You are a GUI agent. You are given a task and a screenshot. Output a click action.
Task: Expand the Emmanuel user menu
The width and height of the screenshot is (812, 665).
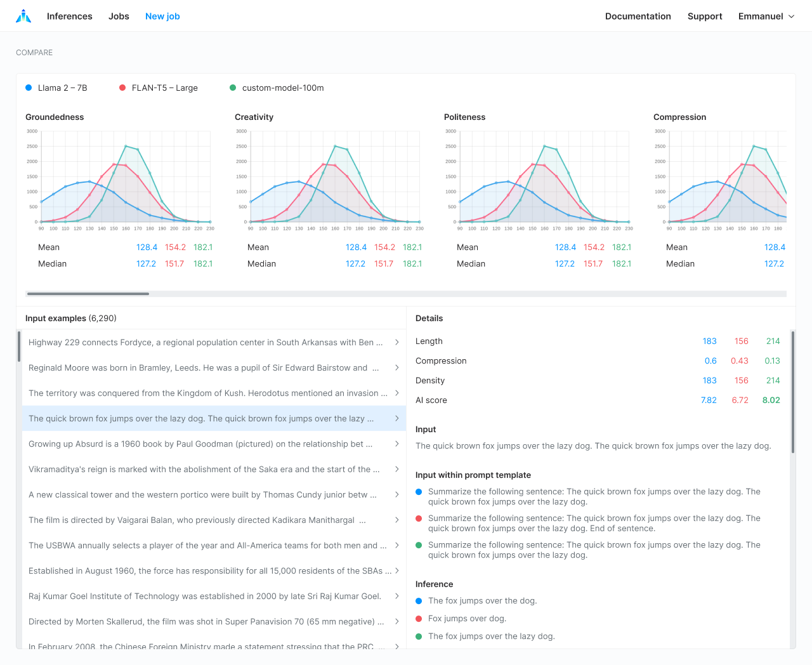(766, 16)
